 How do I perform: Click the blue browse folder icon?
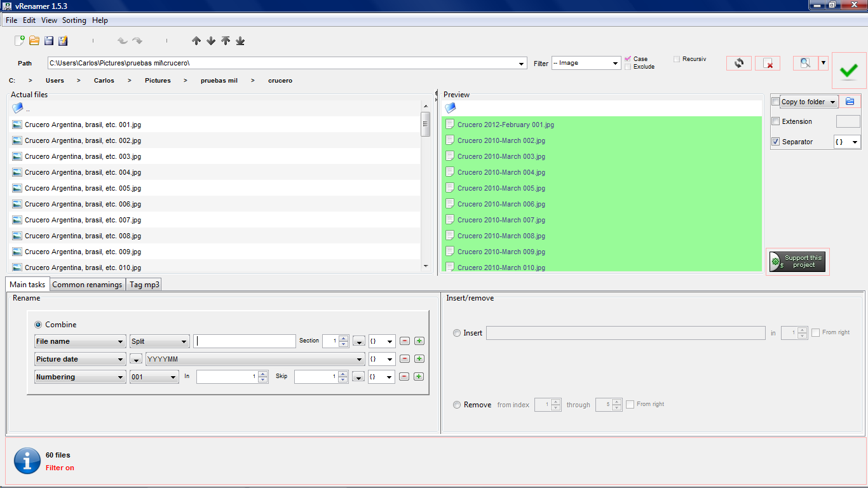click(850, 102)
